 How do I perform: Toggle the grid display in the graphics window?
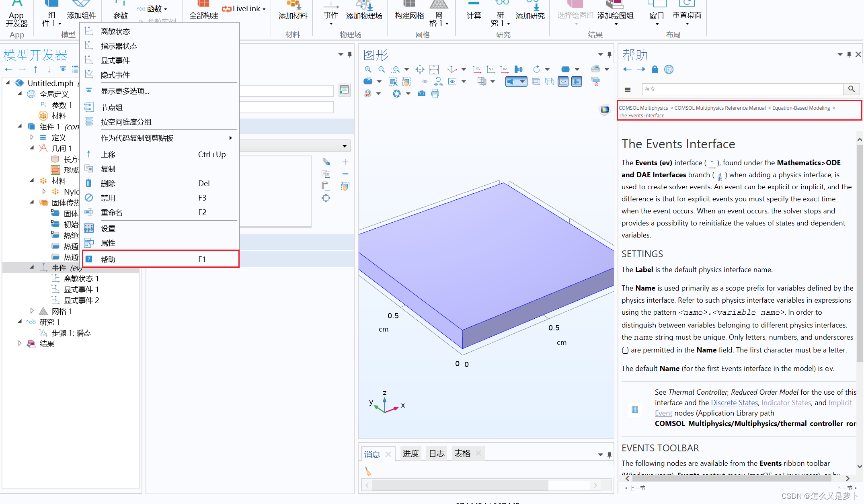tap(577, 81)
